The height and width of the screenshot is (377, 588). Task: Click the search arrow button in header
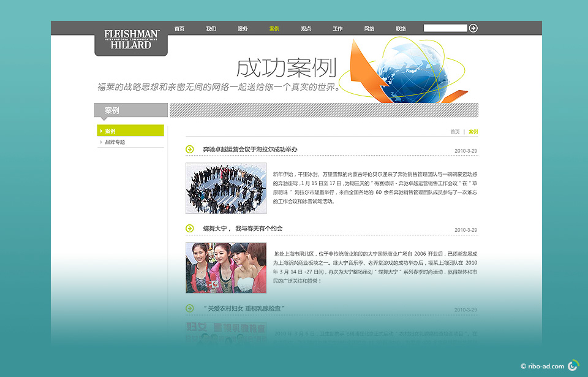pyautogui.click(x=473, y=28)
